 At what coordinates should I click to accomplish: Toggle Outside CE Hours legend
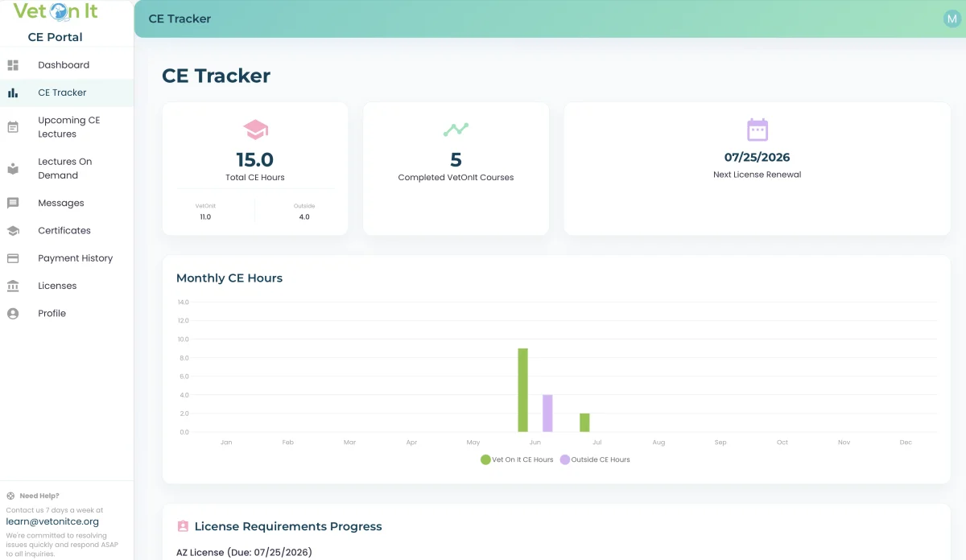[x=595, y=459]
